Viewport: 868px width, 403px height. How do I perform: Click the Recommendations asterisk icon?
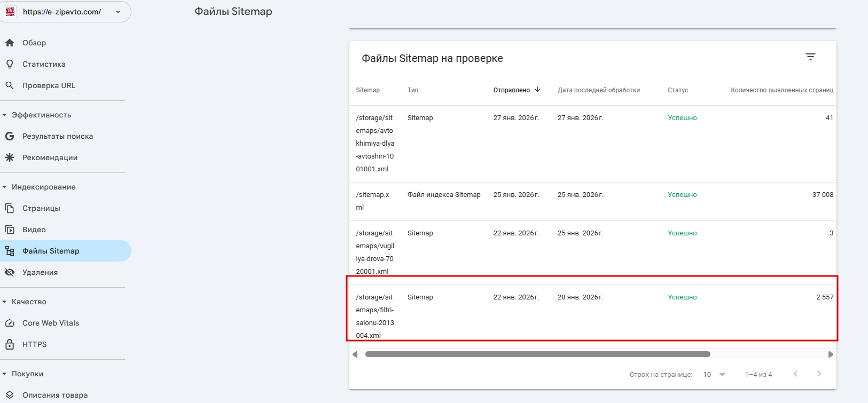(10, 157)
